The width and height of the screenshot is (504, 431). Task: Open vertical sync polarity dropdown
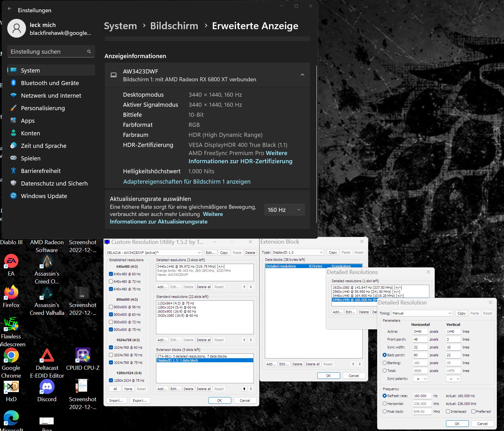click(453, 379)
